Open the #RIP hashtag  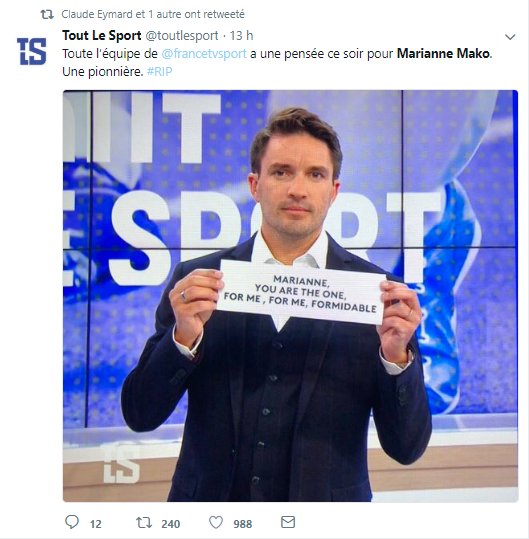159,72
